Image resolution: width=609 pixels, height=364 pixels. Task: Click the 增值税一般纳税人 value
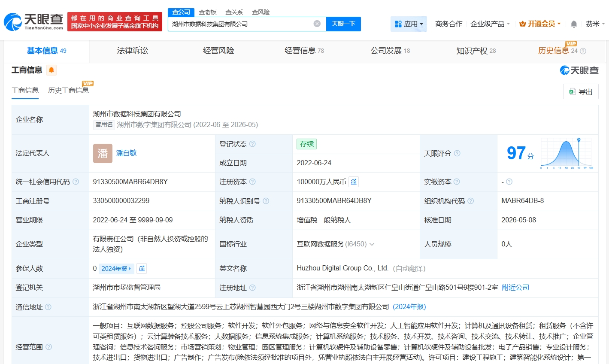click(x=324, y=220)
